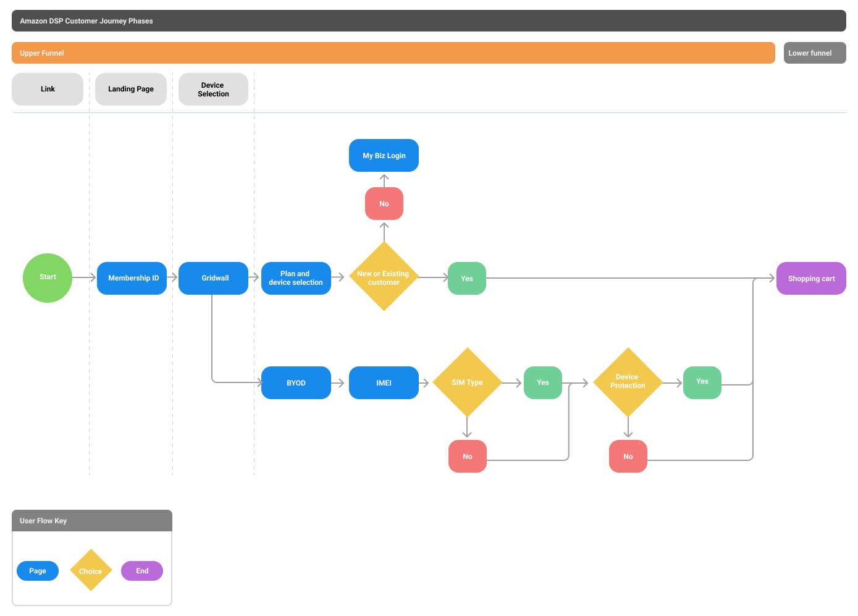Click the SIM Type choice diamond
858x616 pixels.
(467, 382)
